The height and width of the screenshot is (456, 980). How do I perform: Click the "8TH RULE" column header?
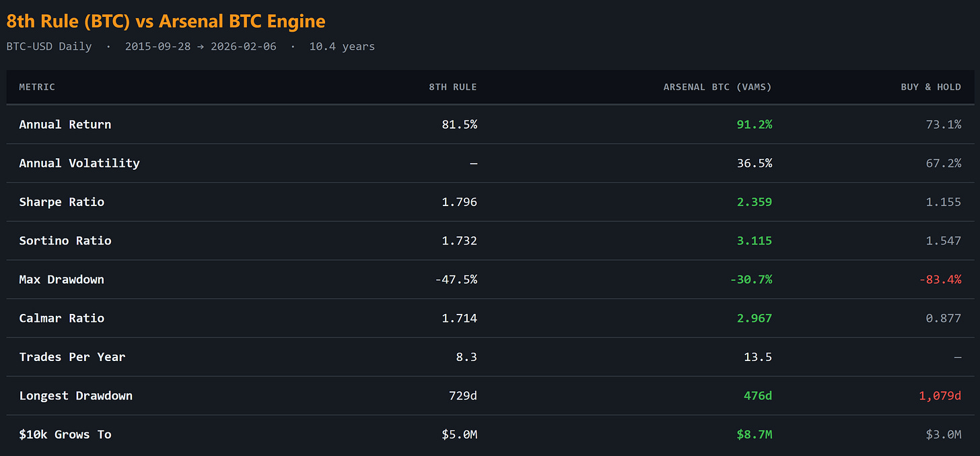[453, 87]
